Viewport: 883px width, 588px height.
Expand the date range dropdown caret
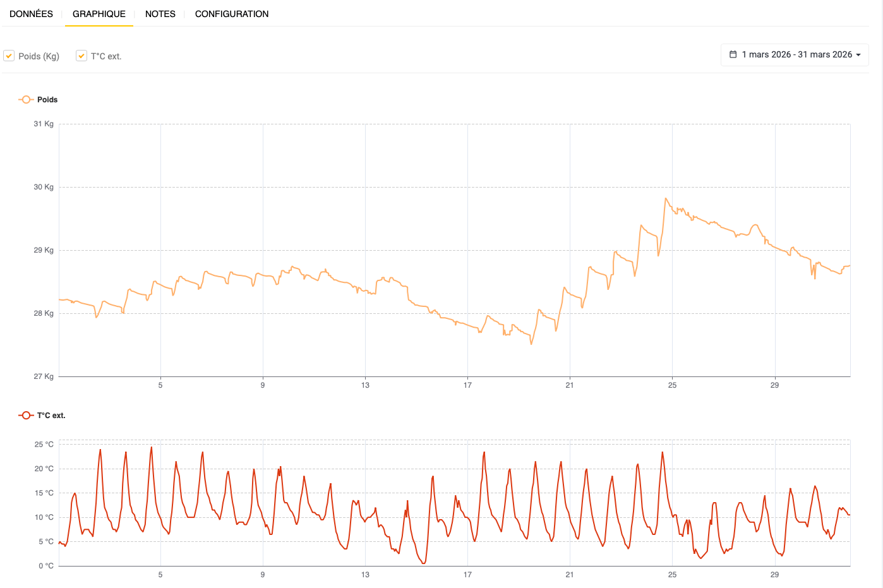click(x=858, y=55)
